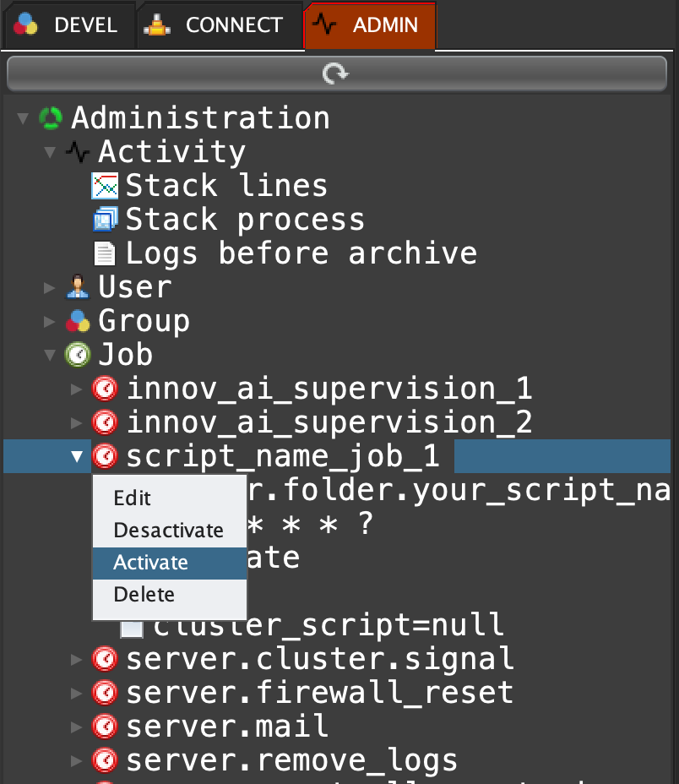Click the innov_ai_supervision_1 red clock icon
This screenshot has height=784, width=679.
pos(105,389)
